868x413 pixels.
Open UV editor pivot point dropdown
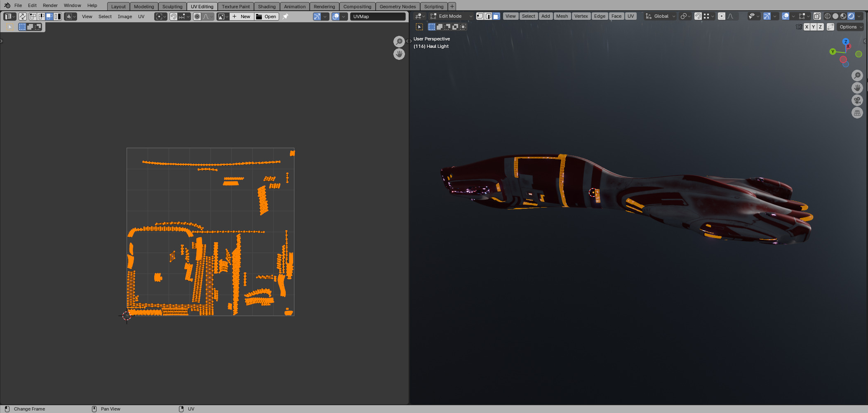click(x=161, y=17)
